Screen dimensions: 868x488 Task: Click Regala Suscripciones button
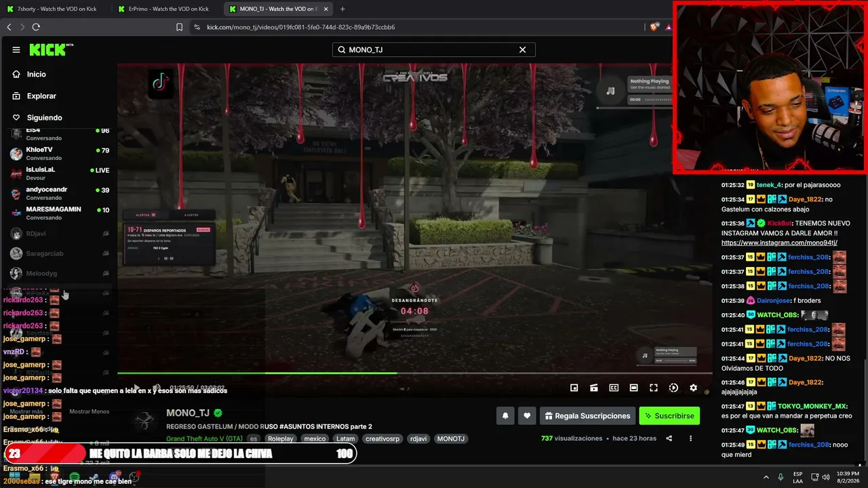[587, 415]
